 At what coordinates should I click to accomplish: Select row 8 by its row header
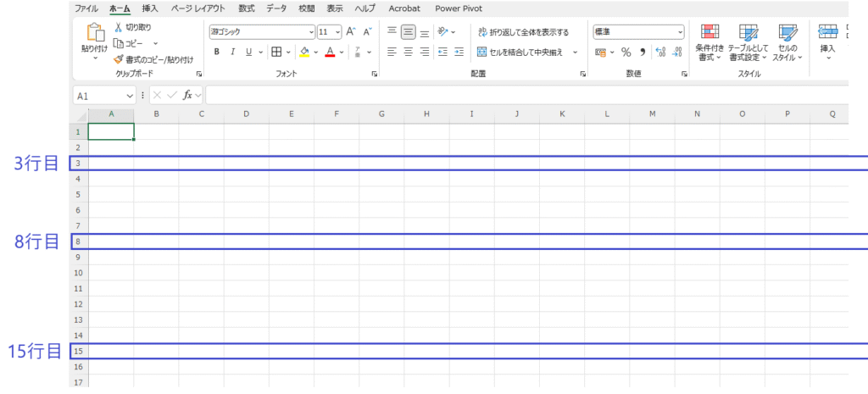pos(78,241)
